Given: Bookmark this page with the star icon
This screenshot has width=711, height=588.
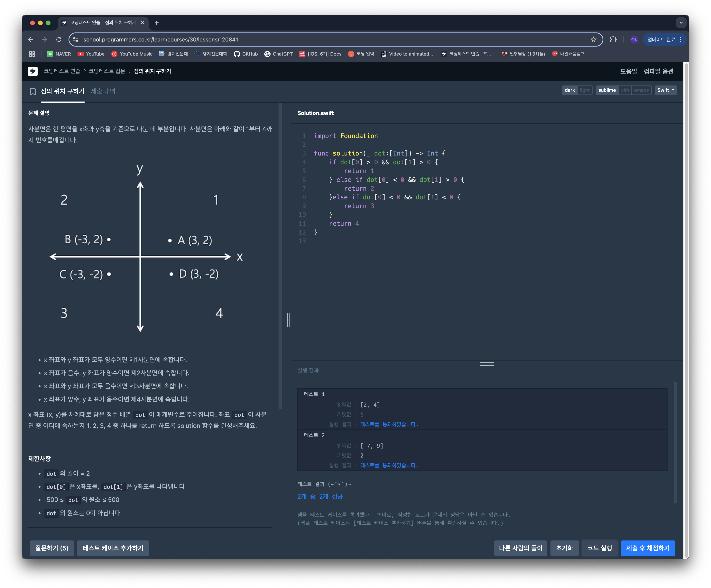Looking at the screenshot, I should [593, 40].
